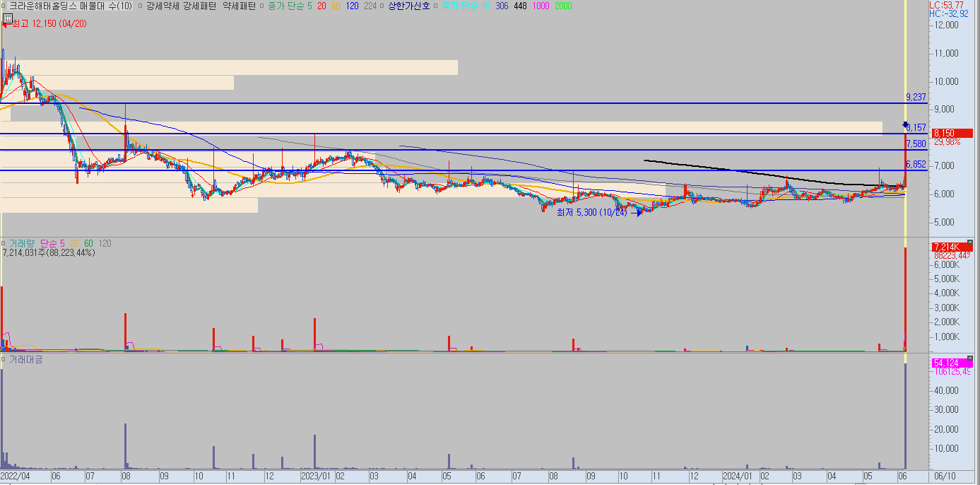Click the 3,000K volume axis label
This screenshot has width=980, height=485.
(946, 308)
